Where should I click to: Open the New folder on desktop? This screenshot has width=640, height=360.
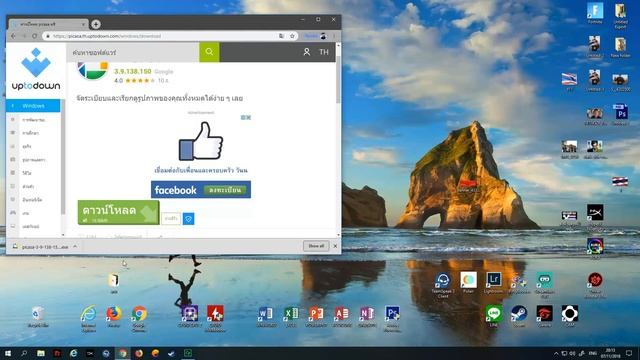620,47
